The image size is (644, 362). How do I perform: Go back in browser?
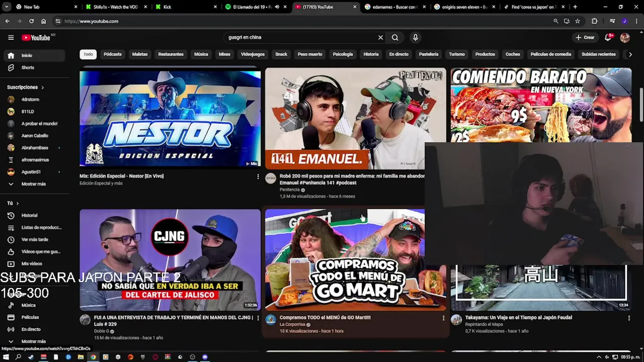[7, 21]
